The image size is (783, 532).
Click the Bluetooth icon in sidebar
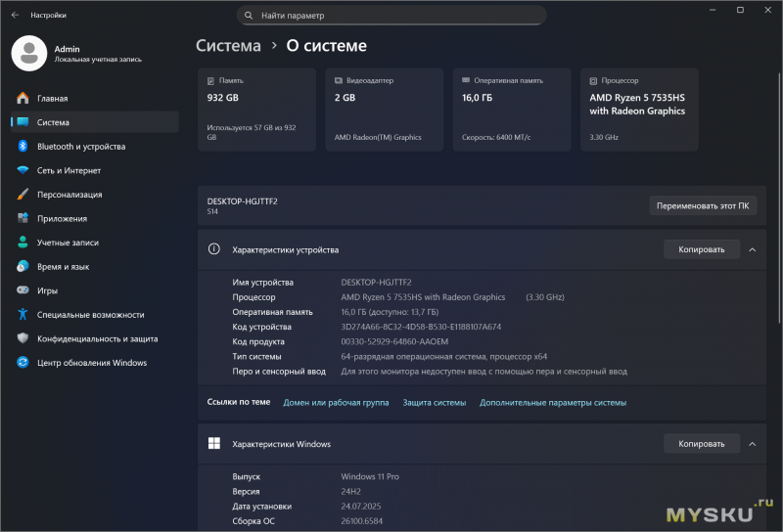point(23,146)
